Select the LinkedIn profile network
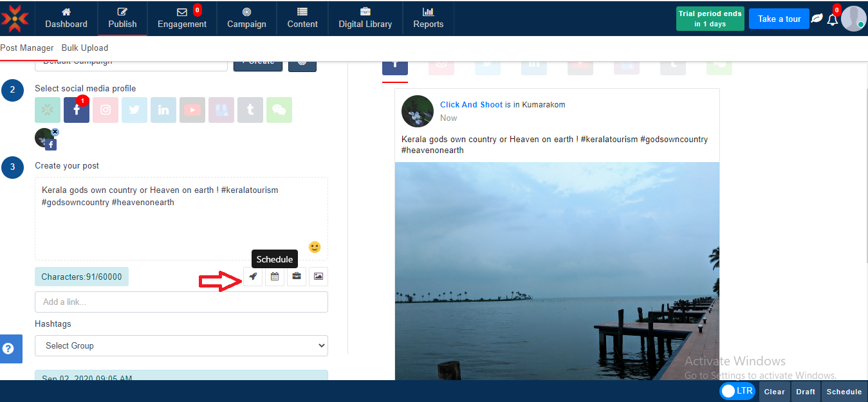Image resolution: width=868 pixels, height=402 pixels. (163, 110)
